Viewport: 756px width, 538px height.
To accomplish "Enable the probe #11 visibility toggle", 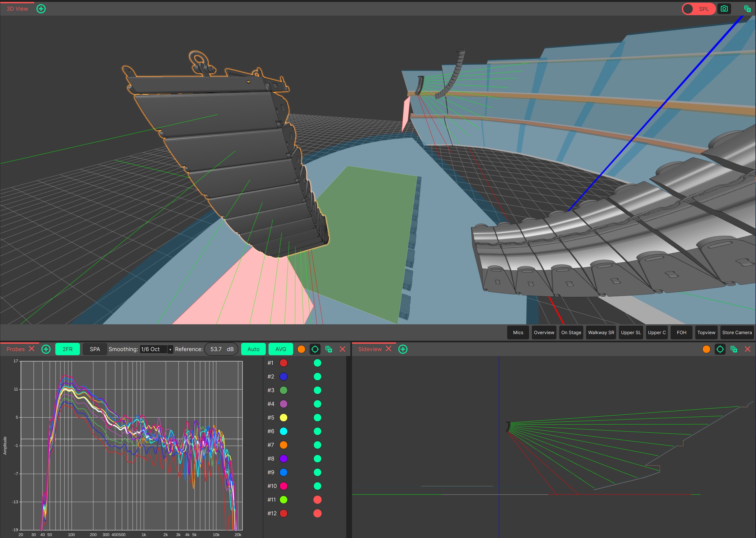I will click(x=317, y=500).
